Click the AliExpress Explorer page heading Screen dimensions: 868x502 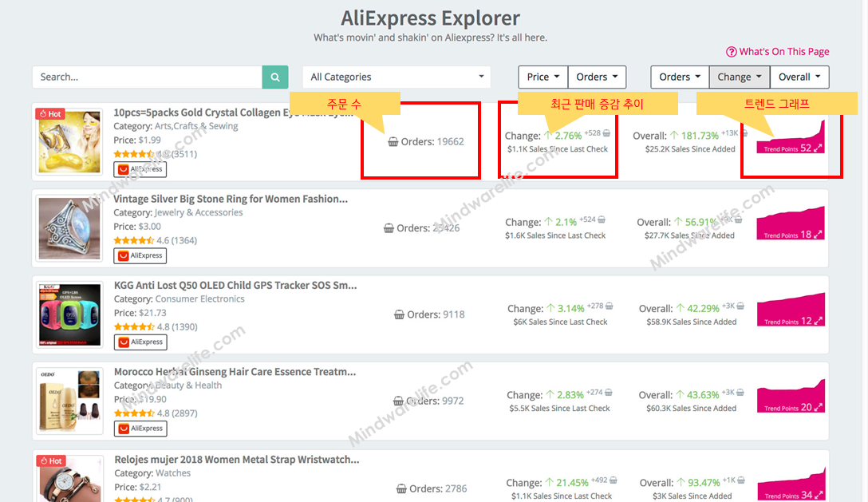click(x=430, y=18)
